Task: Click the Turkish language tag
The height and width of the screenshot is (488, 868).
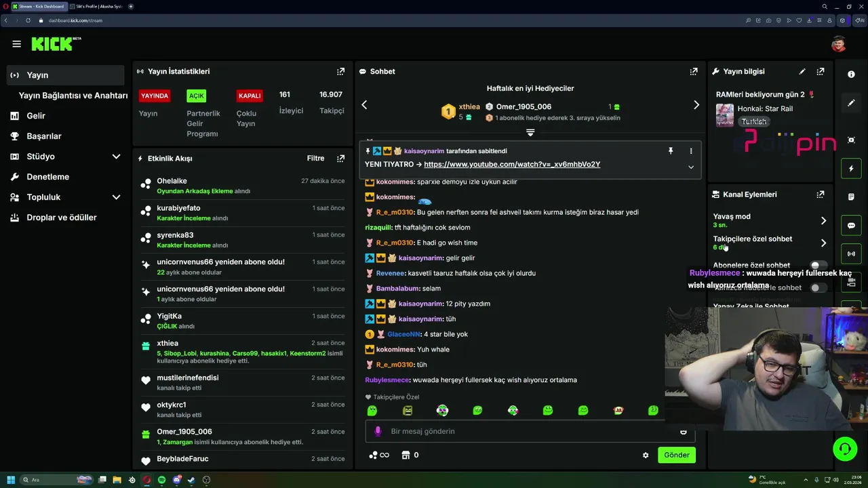Action: (754, 122)
